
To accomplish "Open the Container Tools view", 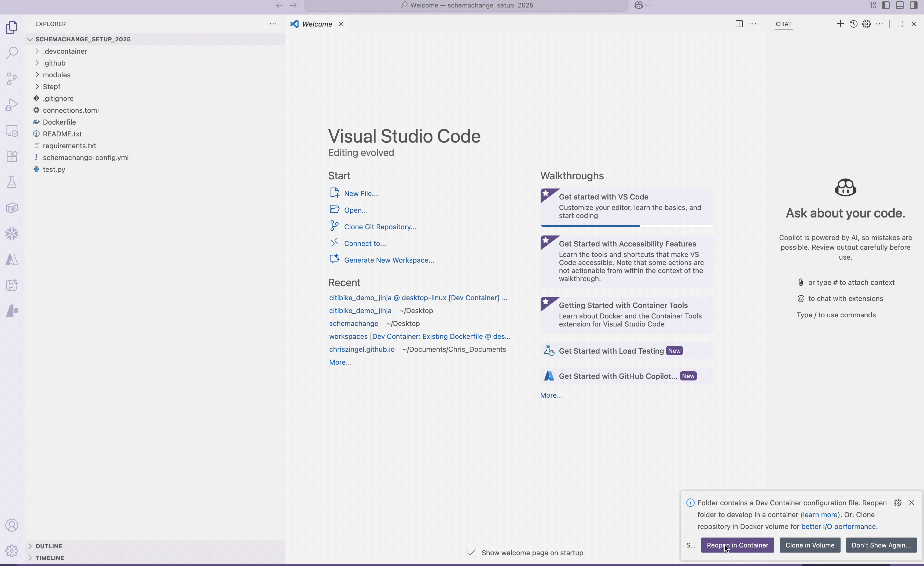I will point(12,208).
